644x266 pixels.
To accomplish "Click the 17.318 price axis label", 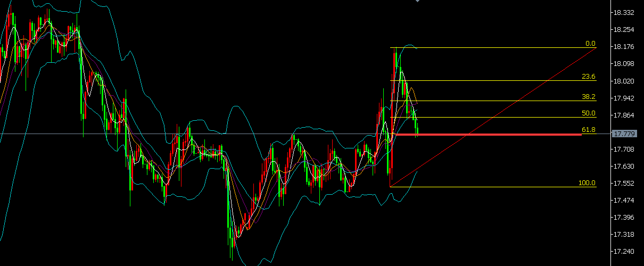I will [624, 234].
